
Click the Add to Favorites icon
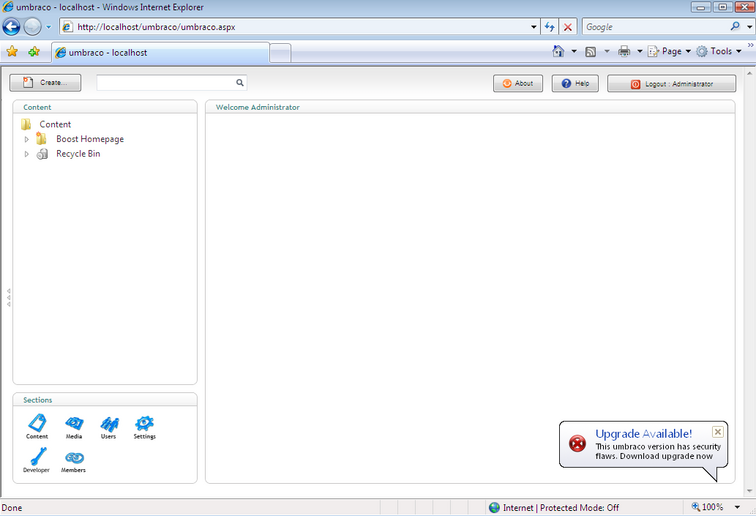[34, 51]
